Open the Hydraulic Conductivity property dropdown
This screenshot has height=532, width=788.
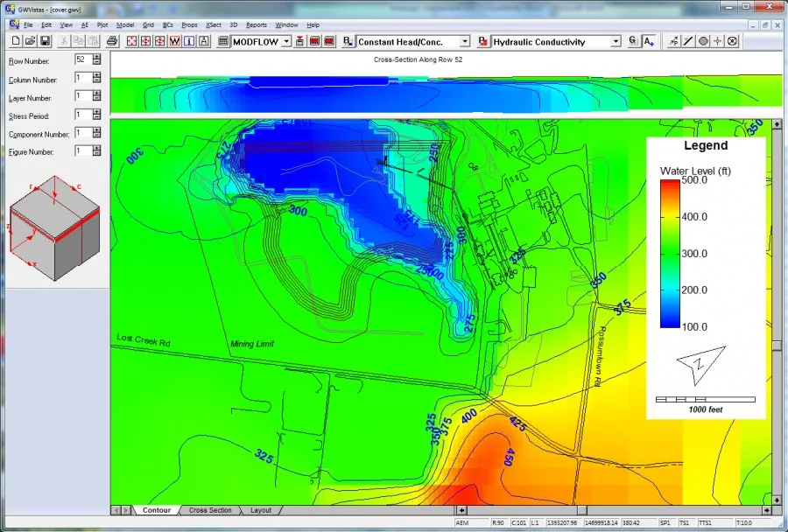pos(616,42)
